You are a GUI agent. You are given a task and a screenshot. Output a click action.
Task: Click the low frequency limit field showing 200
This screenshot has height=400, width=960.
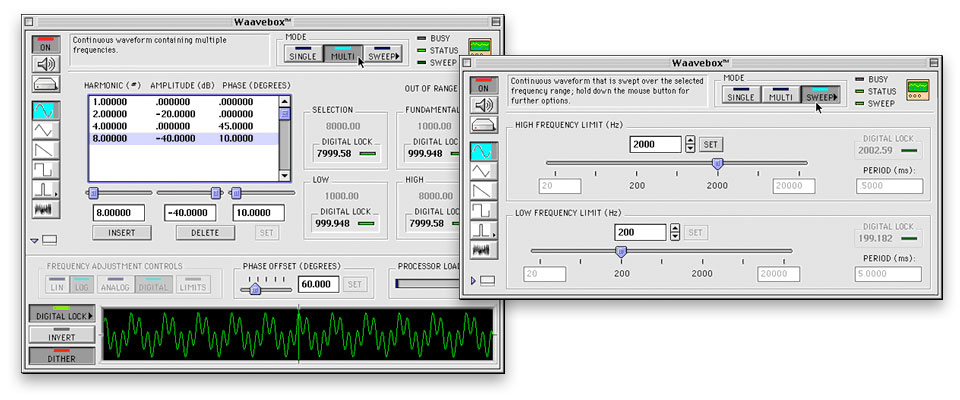pos(640,233)
